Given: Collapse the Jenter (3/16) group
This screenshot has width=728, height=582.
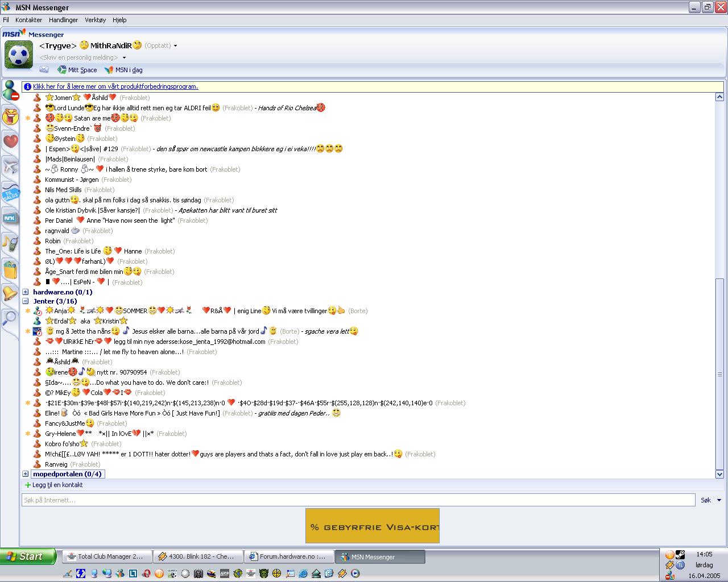Looking at the screenshot, I should tap(25, 301).
